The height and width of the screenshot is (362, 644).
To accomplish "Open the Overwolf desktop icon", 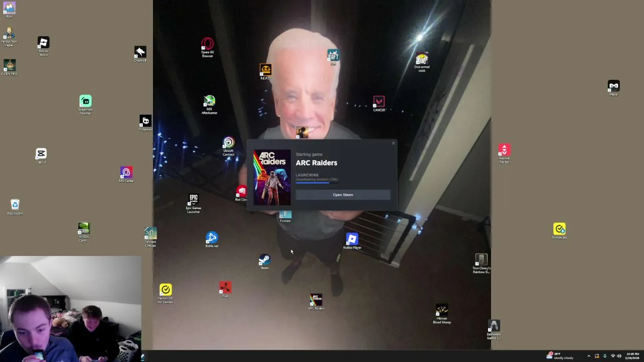I will 140,54.
